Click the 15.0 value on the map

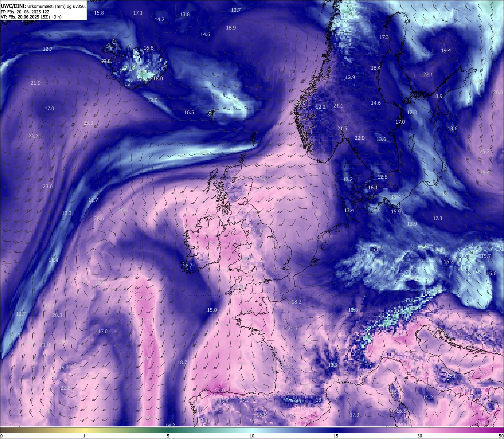pos(212,310)
